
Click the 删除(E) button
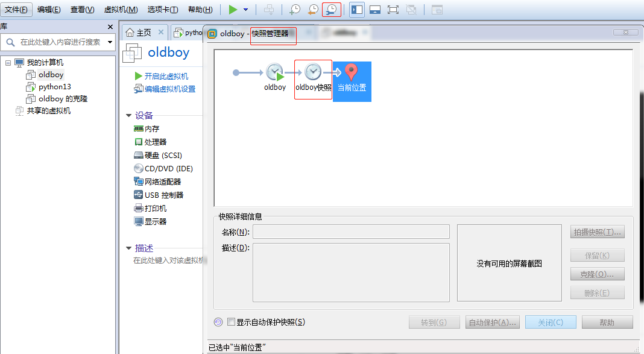[x=598, y=293]
